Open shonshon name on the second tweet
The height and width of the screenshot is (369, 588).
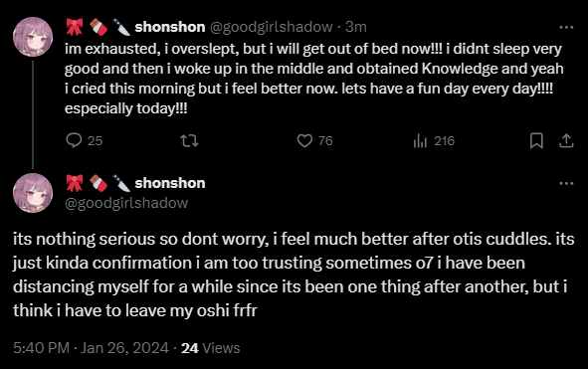tap(170, 183)
